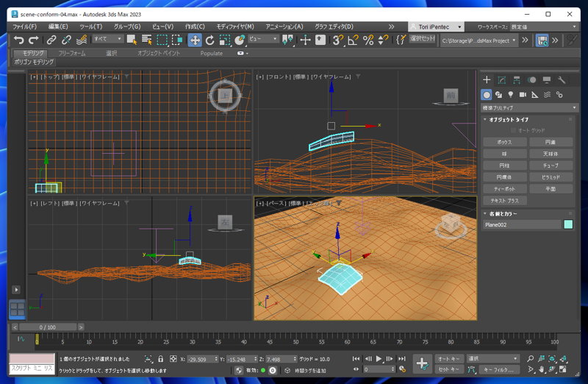Toggle the Spinner Snap button
Screen dimensions: 588x384
tap(383, 40)
